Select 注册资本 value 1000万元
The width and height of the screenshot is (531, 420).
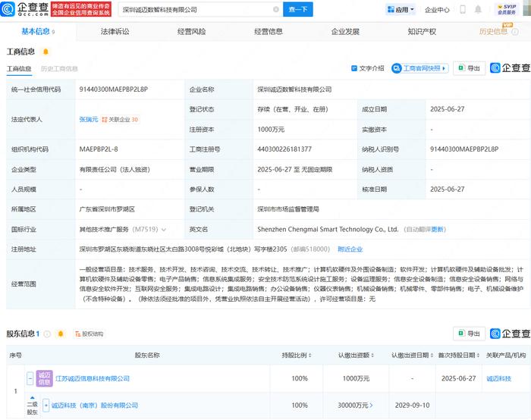[x=271, y=130]
